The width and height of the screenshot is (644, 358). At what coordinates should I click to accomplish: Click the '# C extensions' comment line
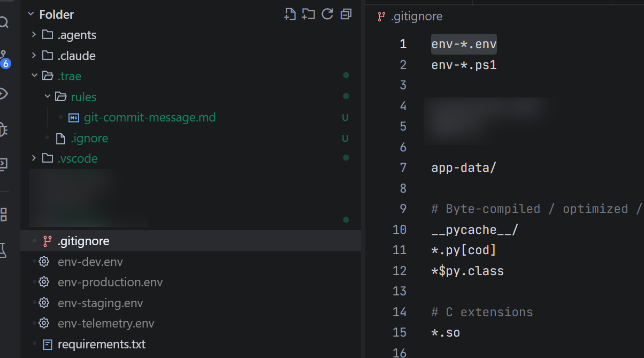coord(482,312)
